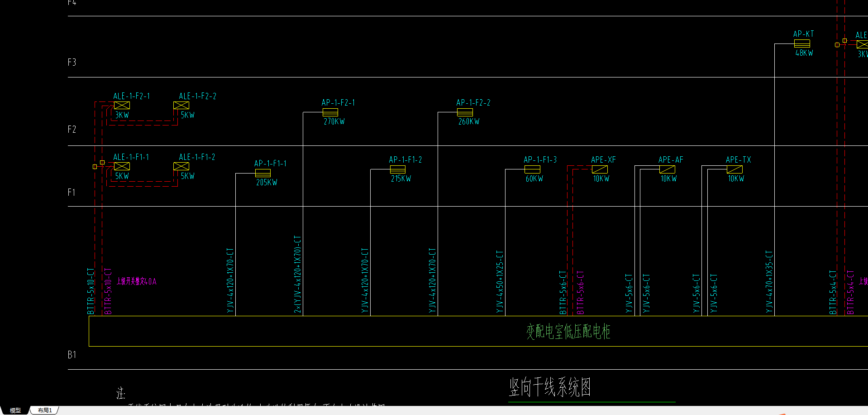Image resolution: width=868 pixels, height=415 pixels.
Task: Click the AP-1-F1-2 label text
Action: [405, 160]
